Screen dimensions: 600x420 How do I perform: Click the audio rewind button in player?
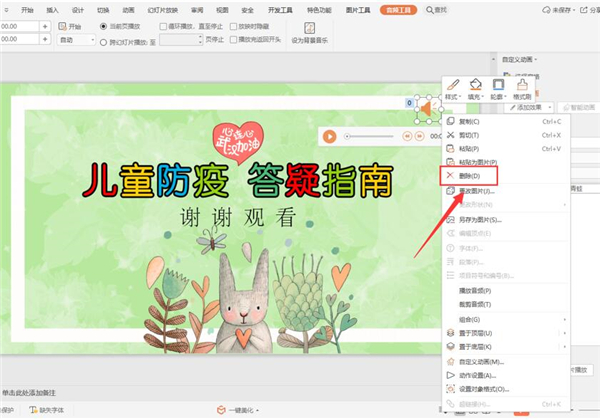tap(406, 136)
